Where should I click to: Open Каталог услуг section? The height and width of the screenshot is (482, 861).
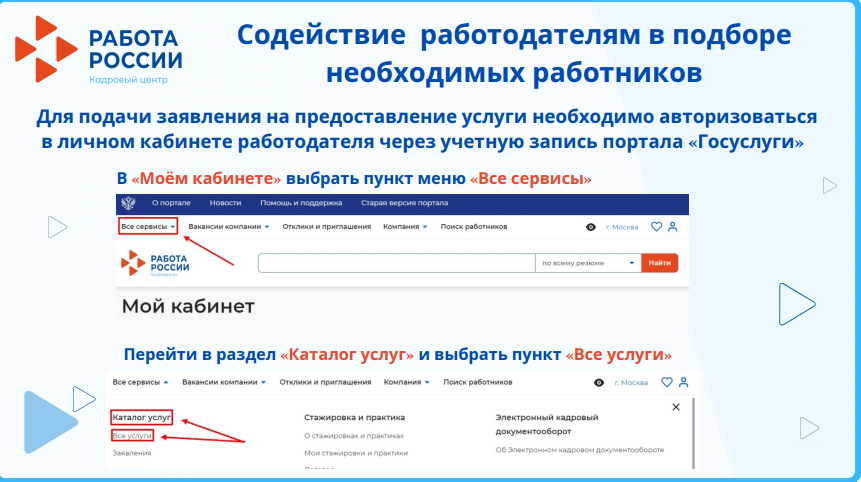click(142, 418)
